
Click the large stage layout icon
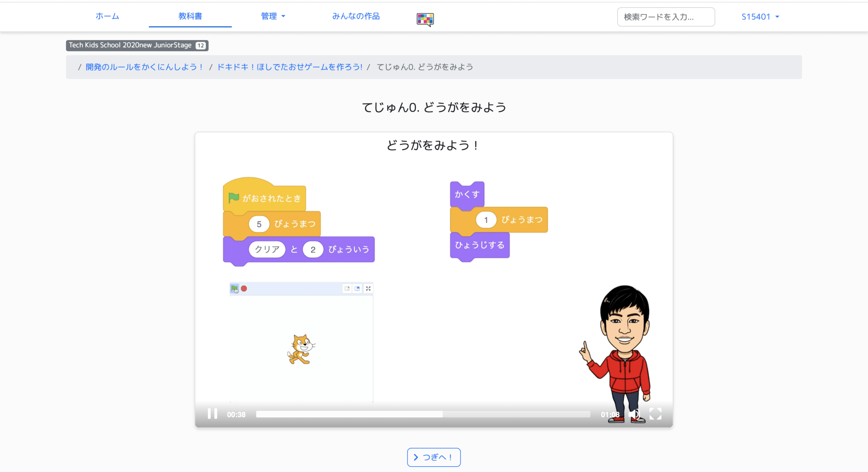357,289
